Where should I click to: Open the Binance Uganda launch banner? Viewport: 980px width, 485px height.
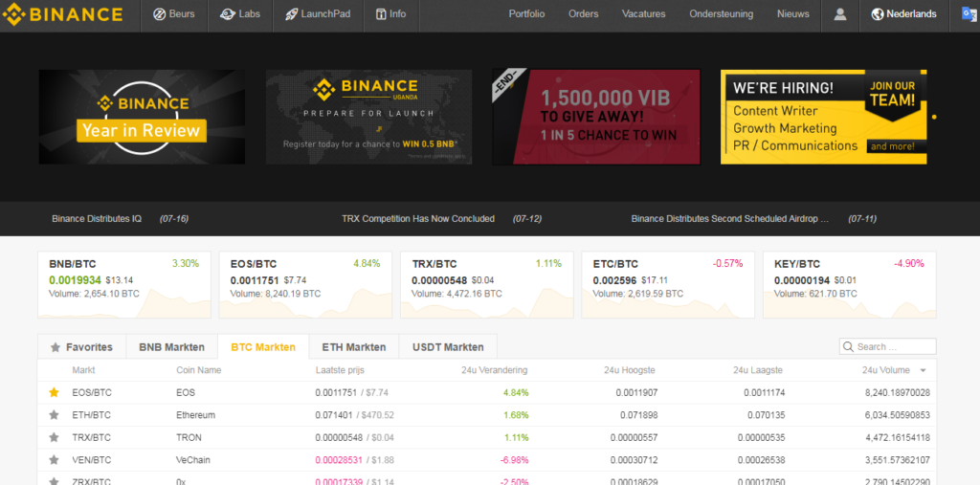[x=368, y=117]
